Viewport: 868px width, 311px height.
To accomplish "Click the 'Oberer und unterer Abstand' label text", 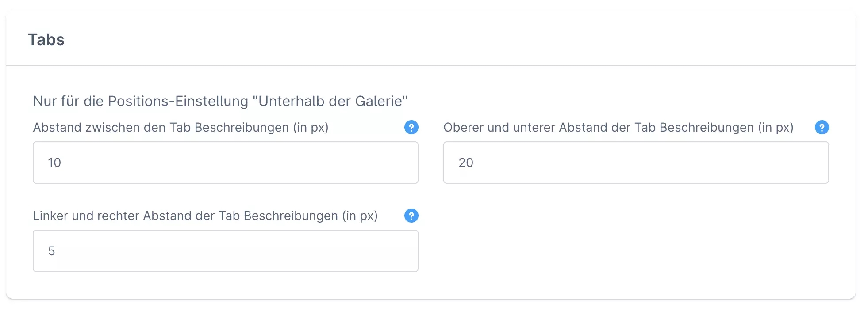I will pyautogui.click(x=618, y=128).
